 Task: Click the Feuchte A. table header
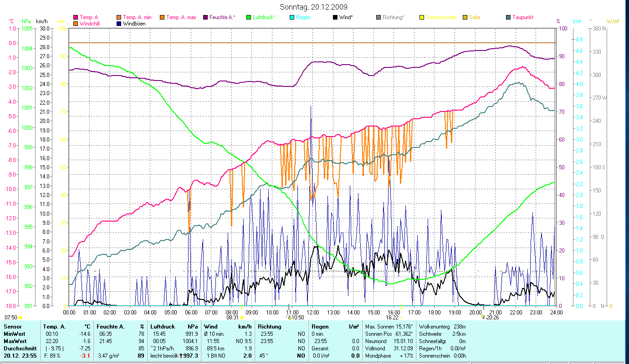coord(110,327)
